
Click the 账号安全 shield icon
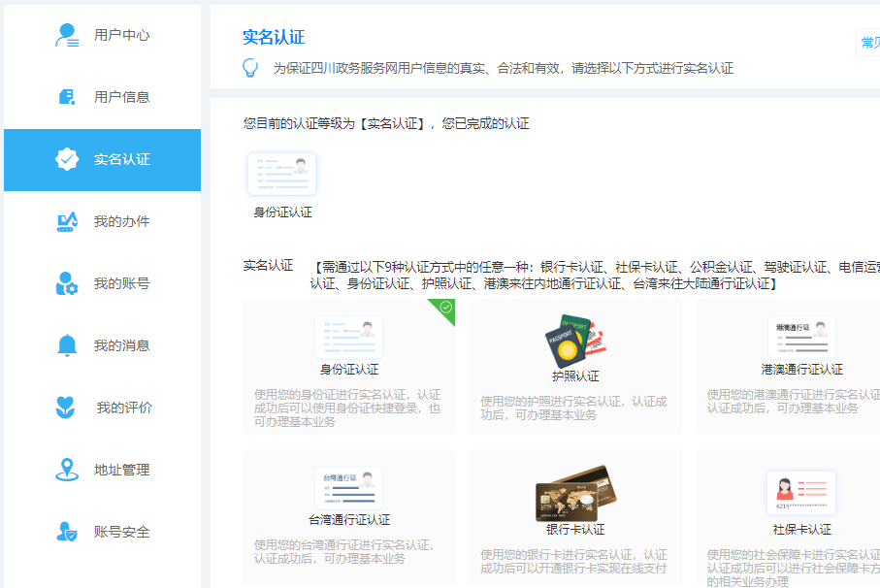(x=66, y=532)
